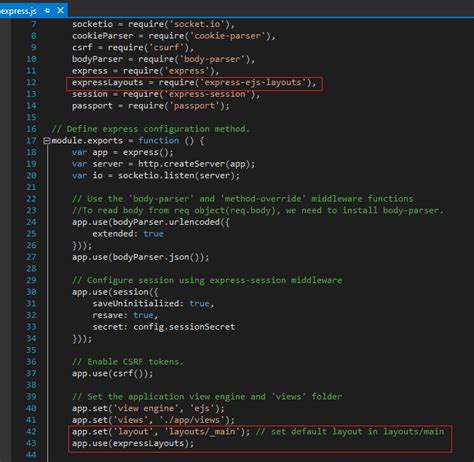Click app.use(session({ on line 30
Image resolution: width=474 pixels, height=462 pixels.
click(x=115, y=292)
